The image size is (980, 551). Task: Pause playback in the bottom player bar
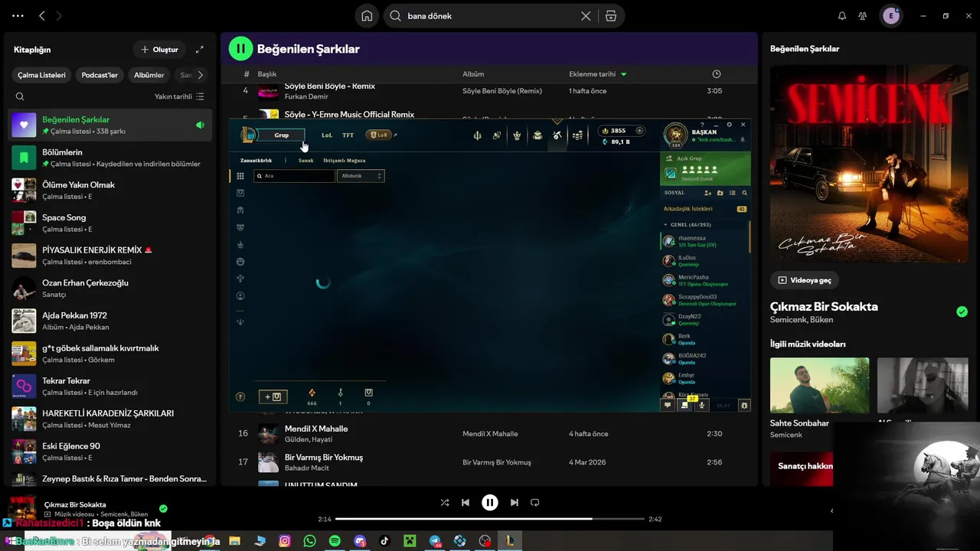tap(490, 503)
